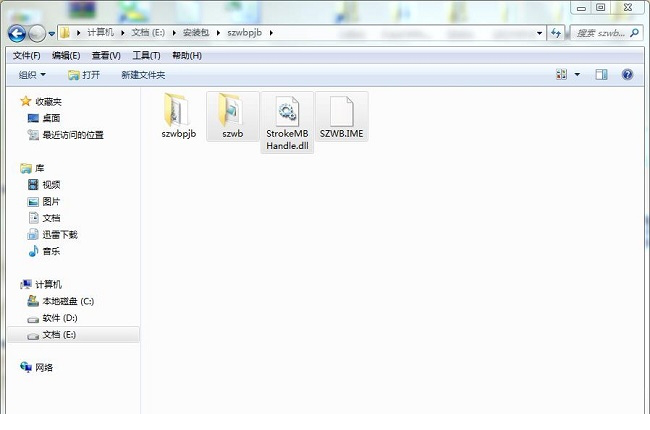Click the magnifier search icon
Image resolution: width=650 pixels, height=430 pixels.
[x=634, y=32]
